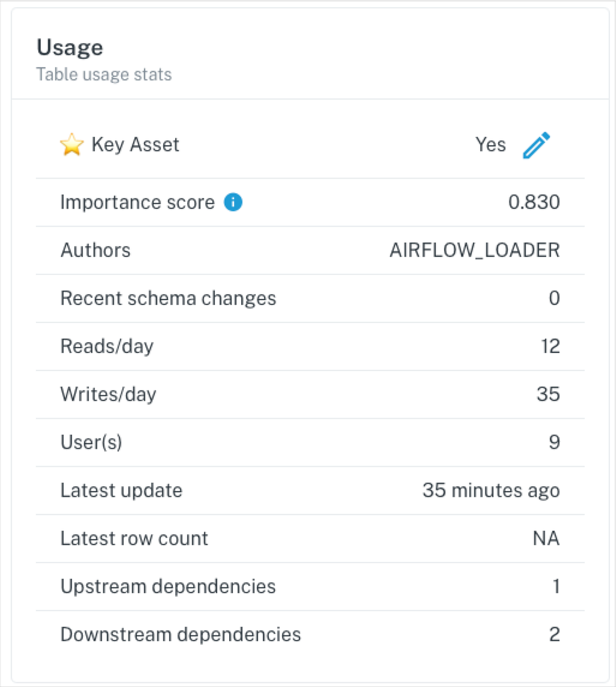The image size is (616, 687).
Task: Click the Importance score info icon
Action: pyautogui.click(x=233, y=202)
